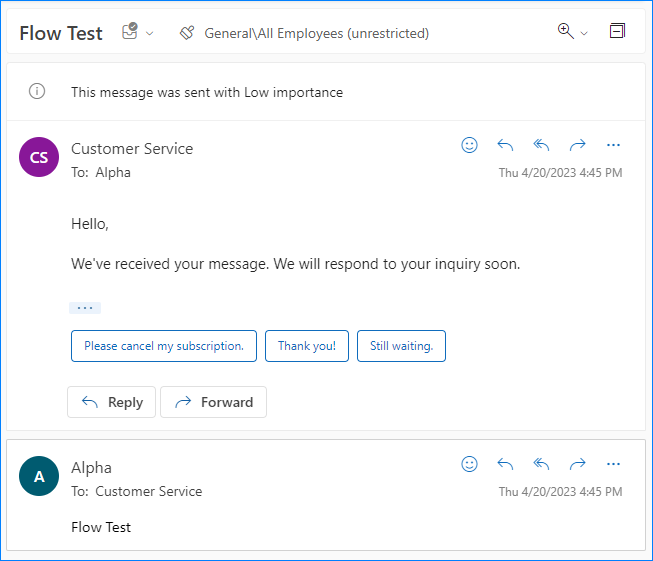Expand the hidden message content ellipsis
Screen dimensions: 653x561
point(85,308)
